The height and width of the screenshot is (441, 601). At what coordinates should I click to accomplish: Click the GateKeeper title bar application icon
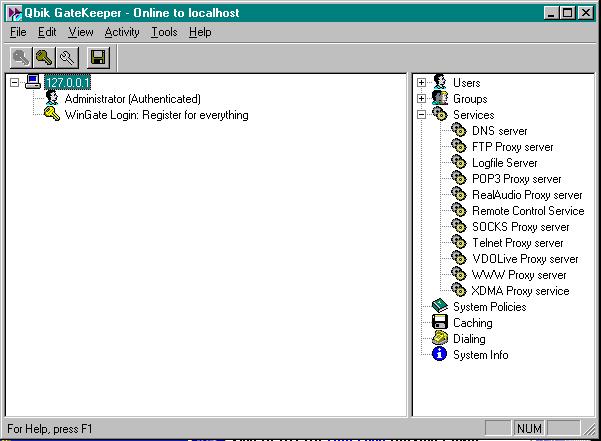15,13
